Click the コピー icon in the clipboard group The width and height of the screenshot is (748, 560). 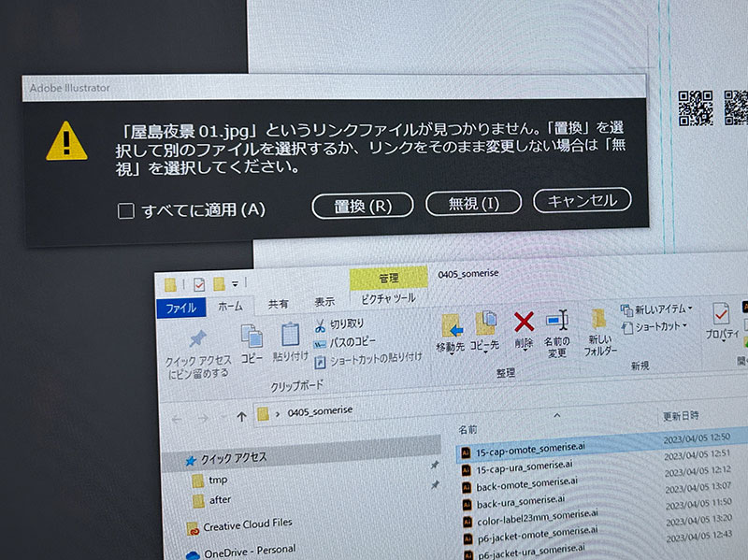pyautogui.click(x=252, y=337)
